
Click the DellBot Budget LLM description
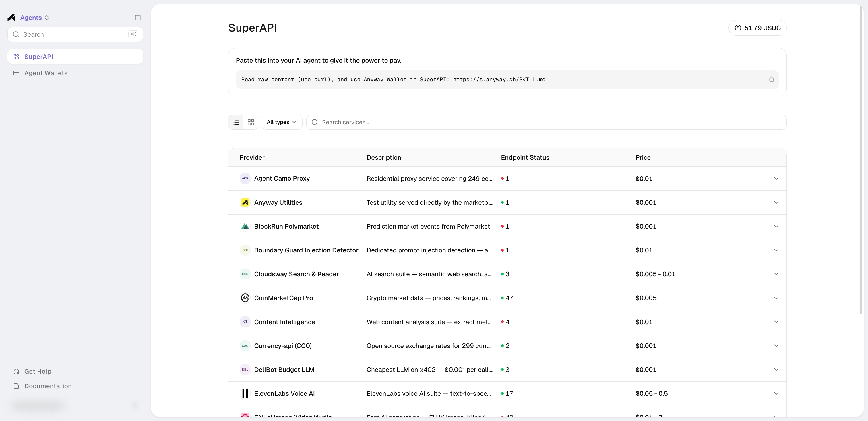pyautogui.click(x=430, y=370)
